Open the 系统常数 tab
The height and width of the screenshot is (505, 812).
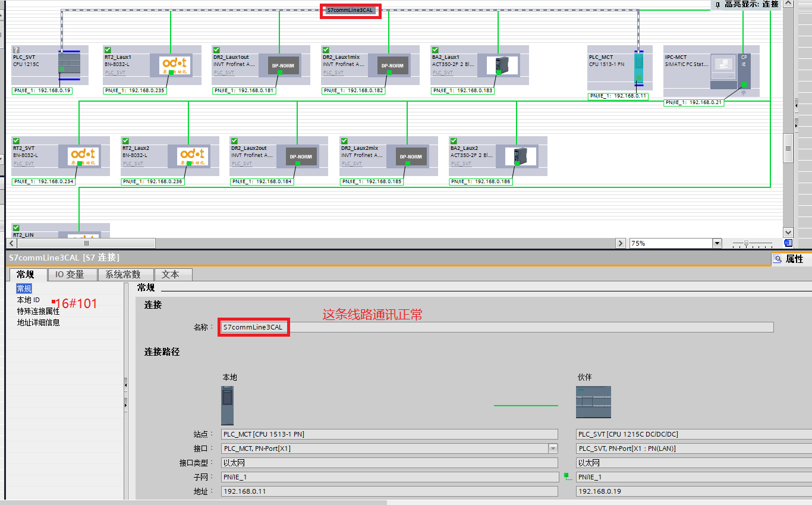[x=123, y=274]
